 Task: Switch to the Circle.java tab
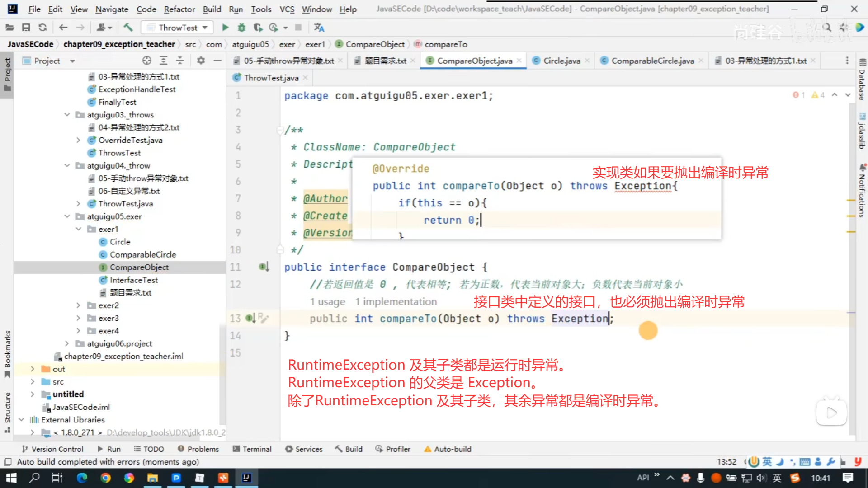coord(561,61)
